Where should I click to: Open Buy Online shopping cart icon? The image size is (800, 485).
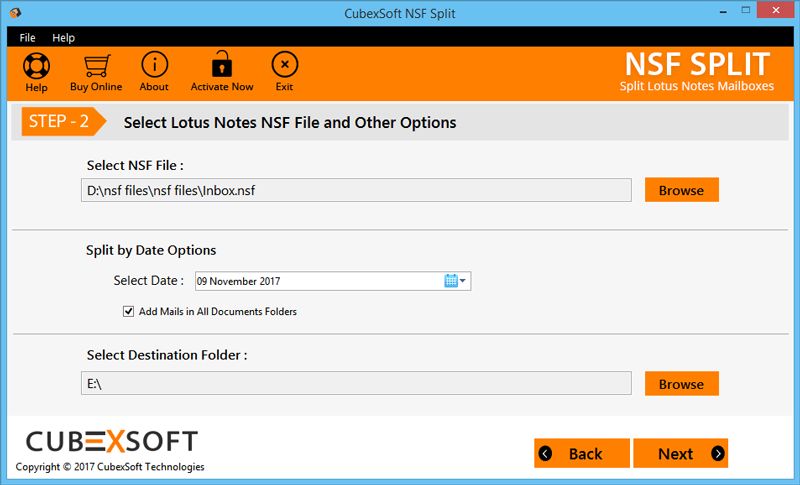96,66
